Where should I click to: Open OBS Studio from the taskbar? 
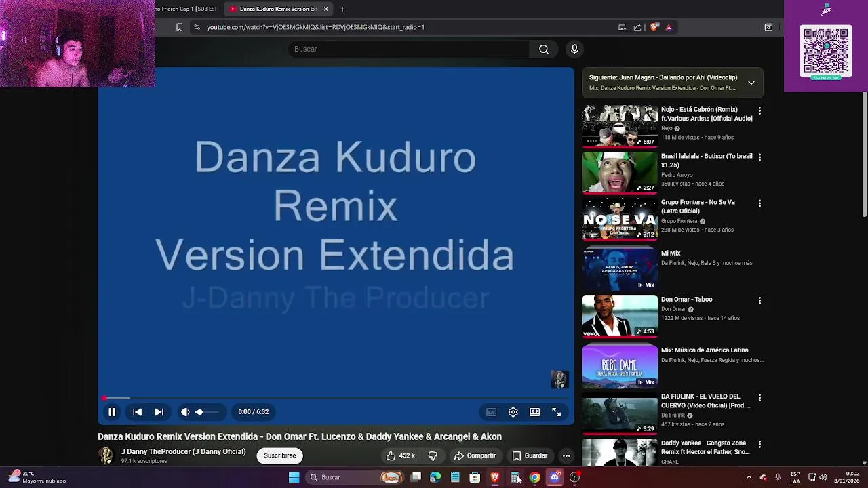[574, 477]
